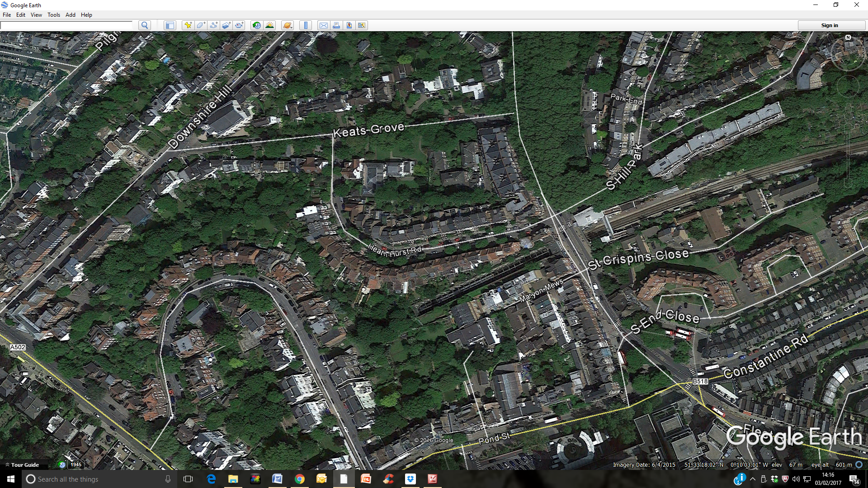Click the Downshire Hill road label
The height and width of the screenshot is (488, 868).
pos(200,117)
